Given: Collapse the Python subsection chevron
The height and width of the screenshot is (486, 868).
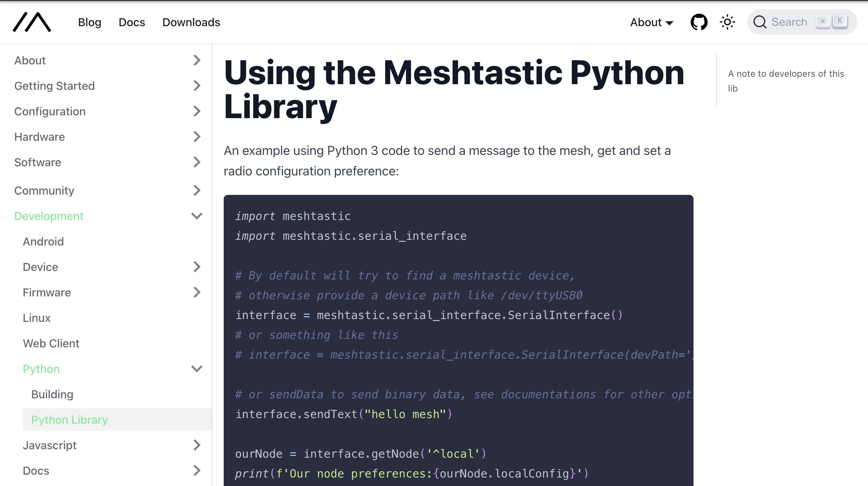Looking at the screenshot, I should pyautogui.click(x=197, y=369).
